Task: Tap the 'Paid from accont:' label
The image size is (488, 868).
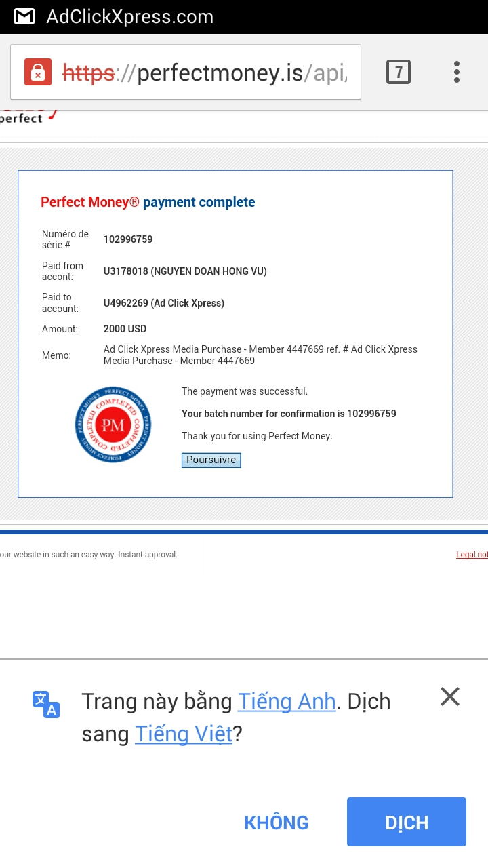Action: 62,271
